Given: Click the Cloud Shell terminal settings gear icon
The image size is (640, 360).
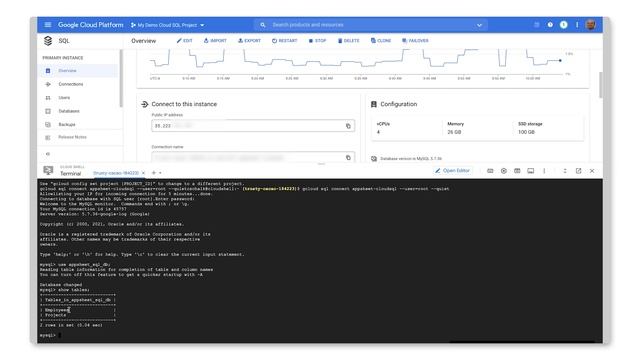Looking at the screenshot, I should tap(504, 171).
